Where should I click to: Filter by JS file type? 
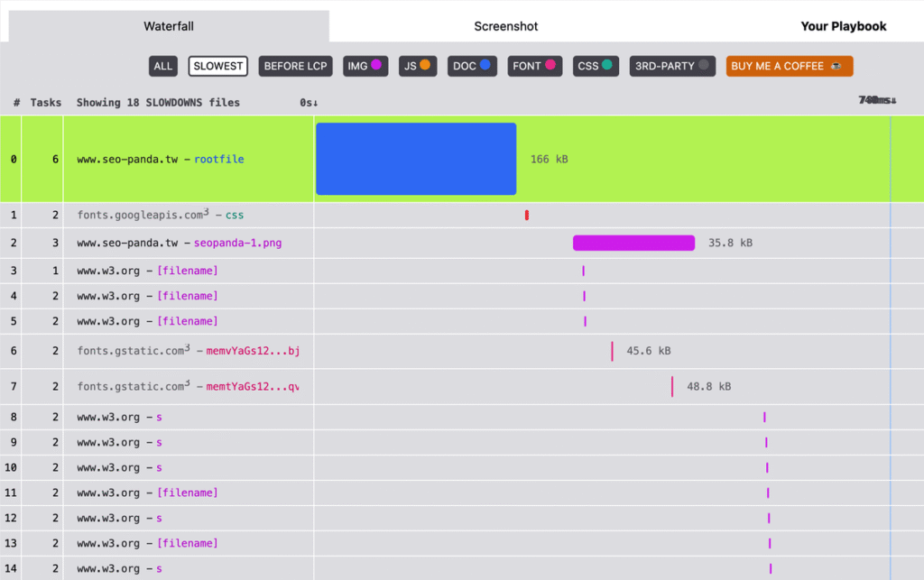pos(418,66)
